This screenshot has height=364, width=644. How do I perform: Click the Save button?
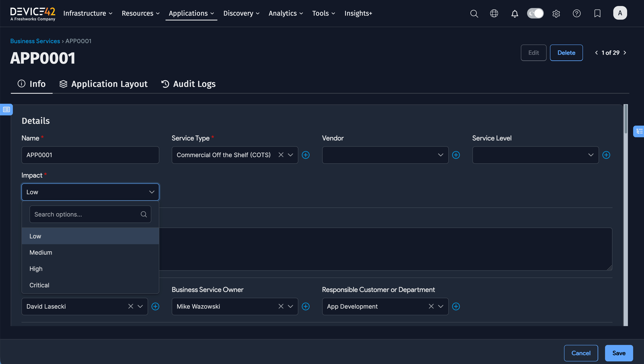pos(619,353)
